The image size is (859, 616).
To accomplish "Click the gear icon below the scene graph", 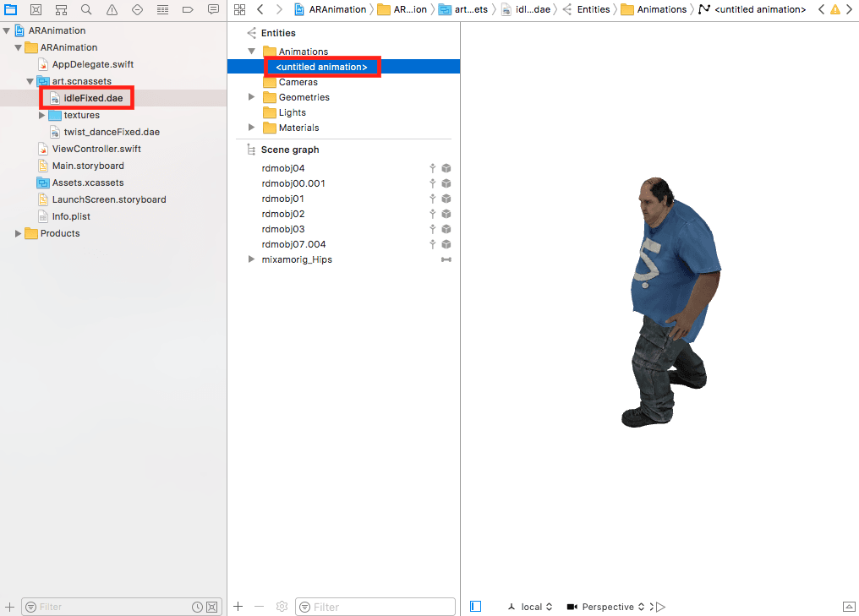I will coord(282,607).
